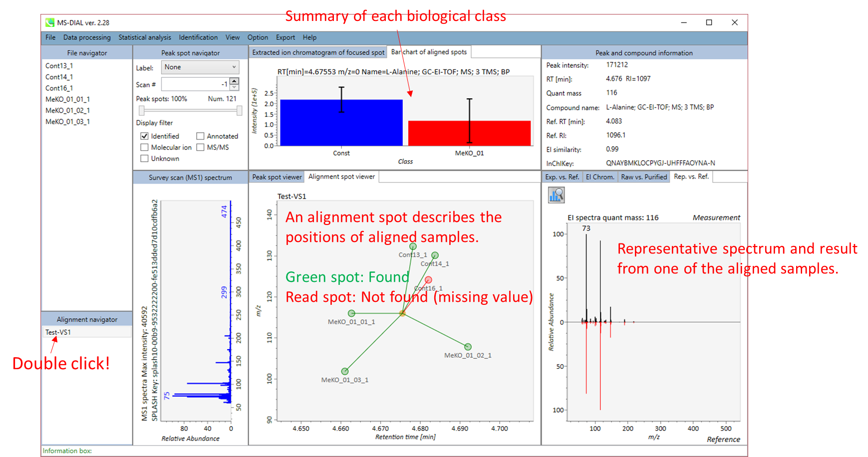868x457 pixels.
Task: Click the InChIKey value QNAYBMKLOCPYGJ-UHFFFAOYNA-N
Action: click(x=660, y=163)
